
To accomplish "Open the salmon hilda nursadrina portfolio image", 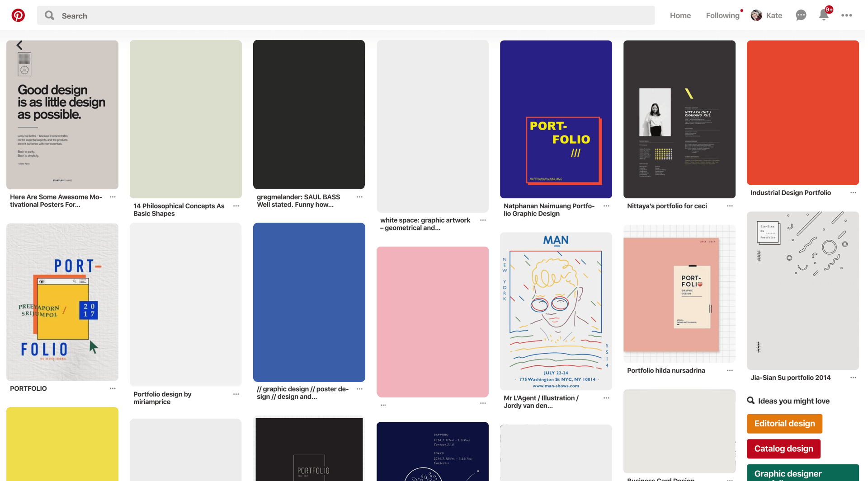I will tap(679, 294).
